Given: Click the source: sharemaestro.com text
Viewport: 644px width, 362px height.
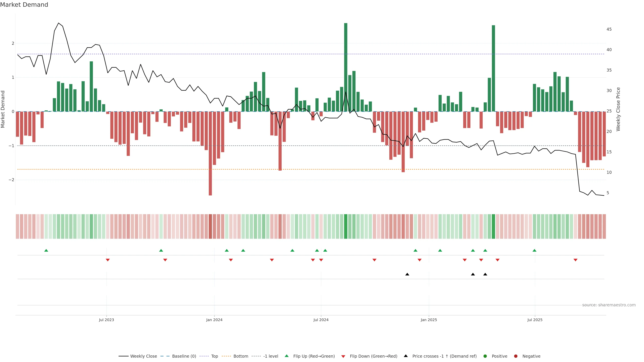Looking at the screenshot, I should pyautogui.click(x=609, y=305).
